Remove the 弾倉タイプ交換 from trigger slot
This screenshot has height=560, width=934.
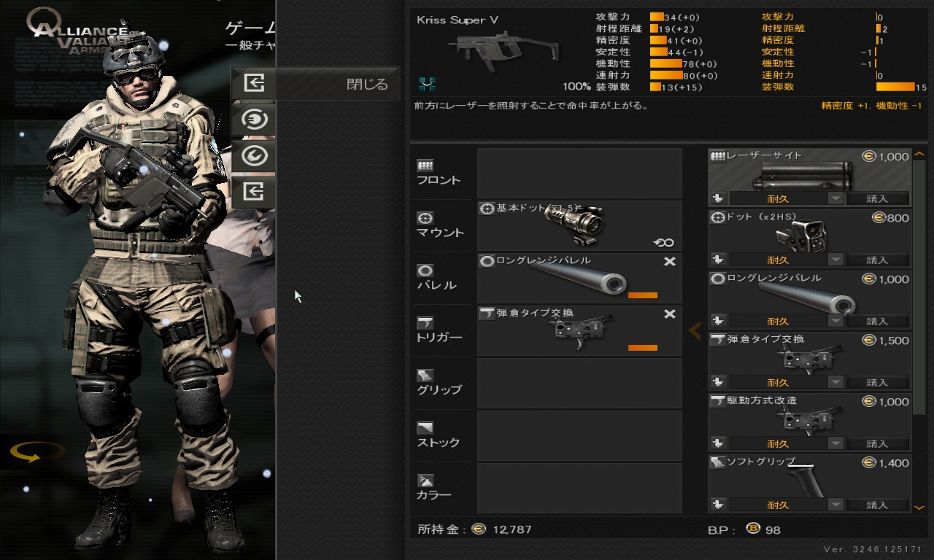point(669,314)
